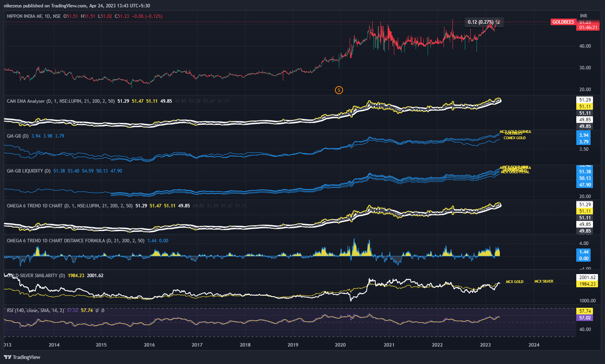Click the 54.59 value in GM-GB LIQUIDITY legend
Viewport: 605px width, 364px height.
coord(88,171)
